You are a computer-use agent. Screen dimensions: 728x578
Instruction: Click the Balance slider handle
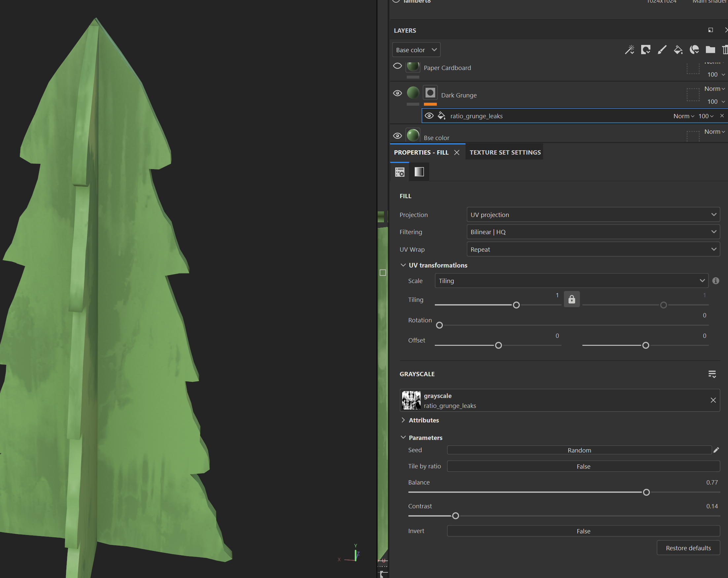[x=646, y=492]
